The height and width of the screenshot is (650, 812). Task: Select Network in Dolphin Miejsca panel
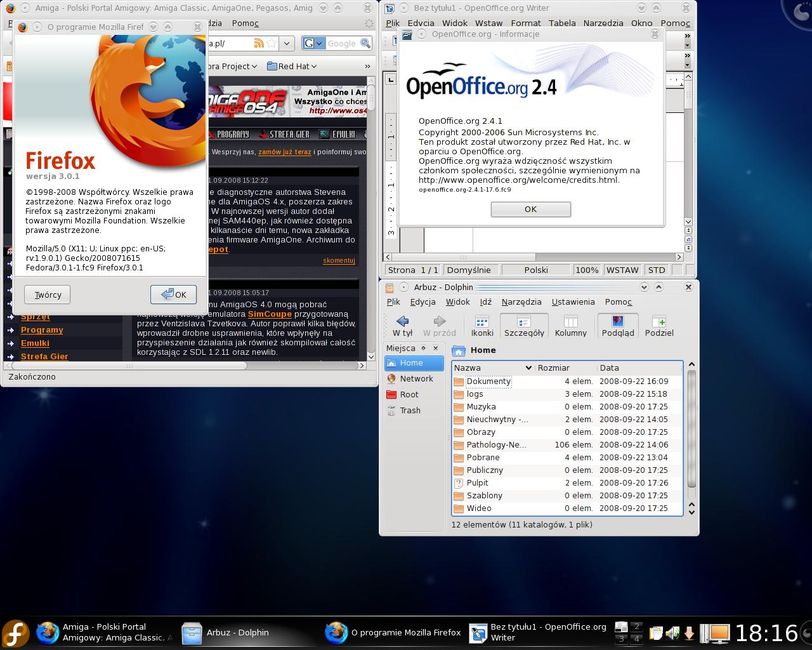(414, 378)
